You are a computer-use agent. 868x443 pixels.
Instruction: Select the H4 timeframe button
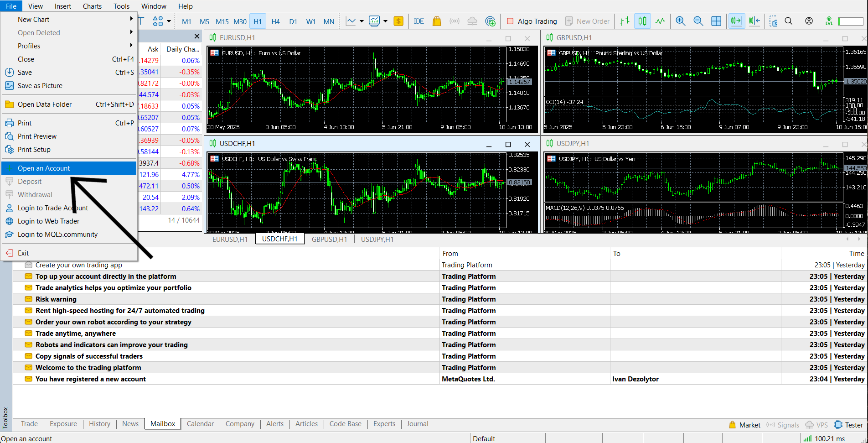coord(275,21)
